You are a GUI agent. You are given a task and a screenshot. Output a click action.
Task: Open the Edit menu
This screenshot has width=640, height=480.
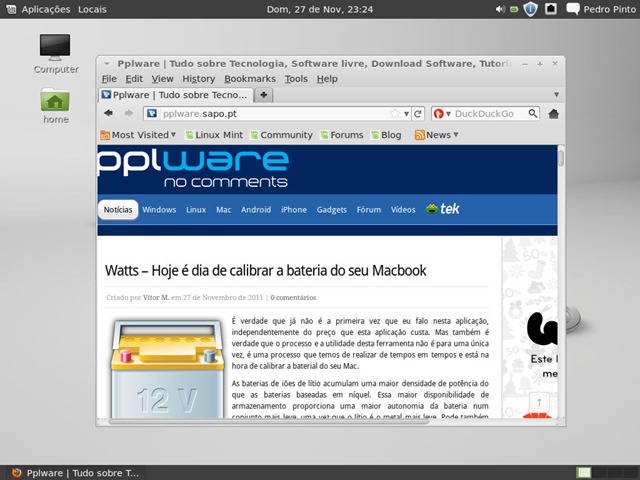click(134, 79)
